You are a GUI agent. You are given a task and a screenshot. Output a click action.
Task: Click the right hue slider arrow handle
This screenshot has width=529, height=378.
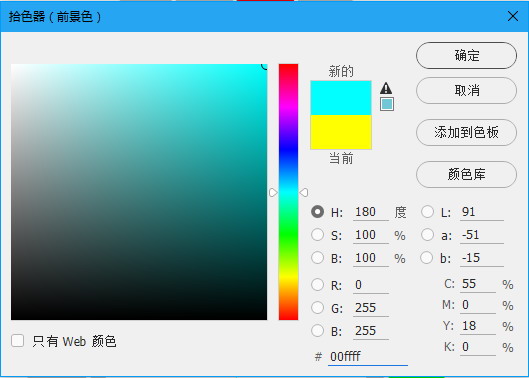pos(303,192)
